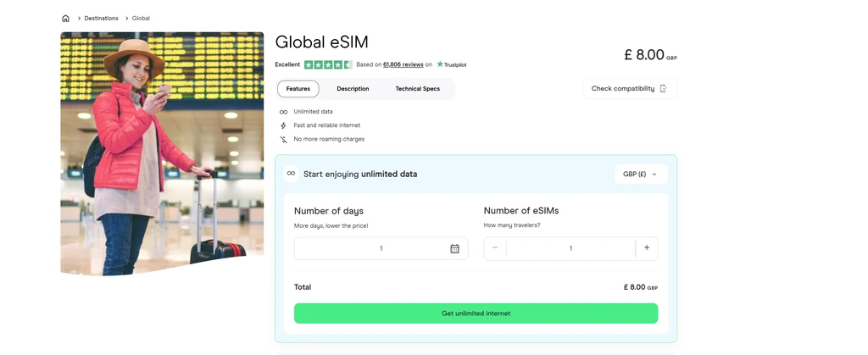Click the eSIM quantity value field
Viewport: 868px width, 355px height.
[570, 249]
